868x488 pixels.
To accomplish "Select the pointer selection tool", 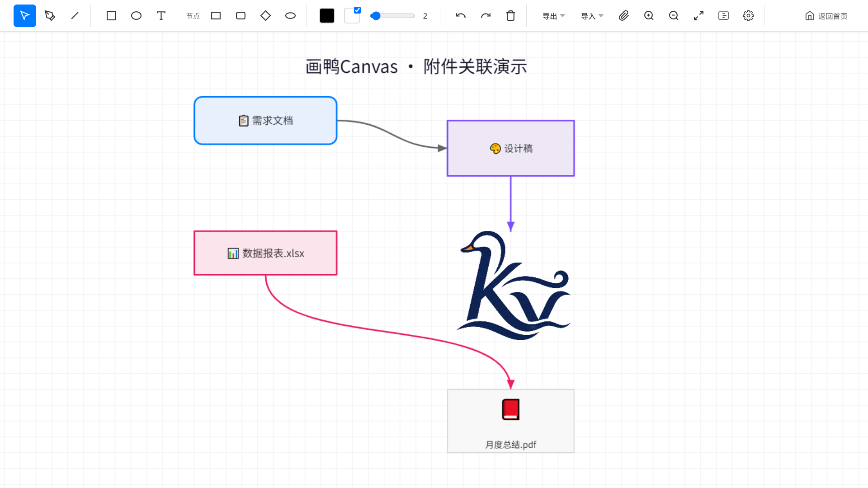I will coord(25,16).
